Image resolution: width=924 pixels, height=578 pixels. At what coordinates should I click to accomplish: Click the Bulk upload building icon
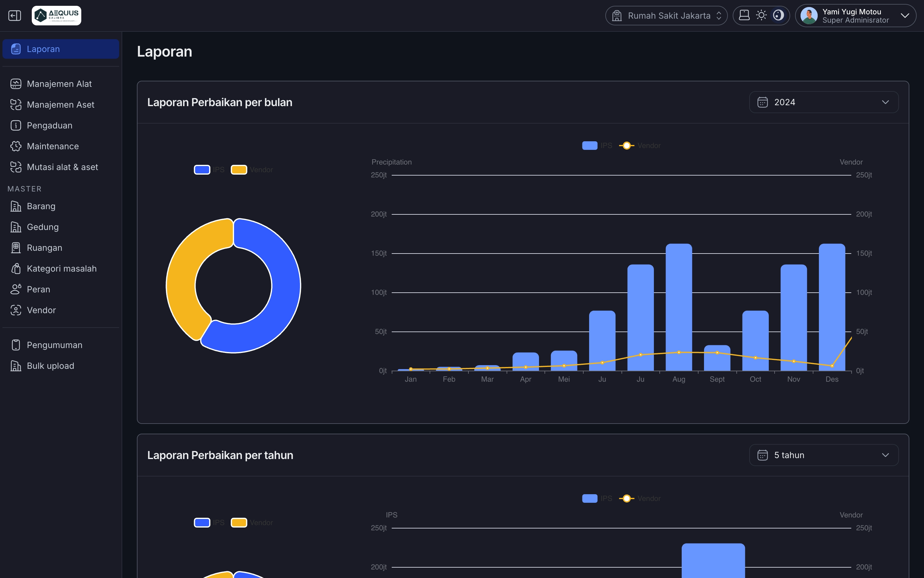[x=16, y=366]
